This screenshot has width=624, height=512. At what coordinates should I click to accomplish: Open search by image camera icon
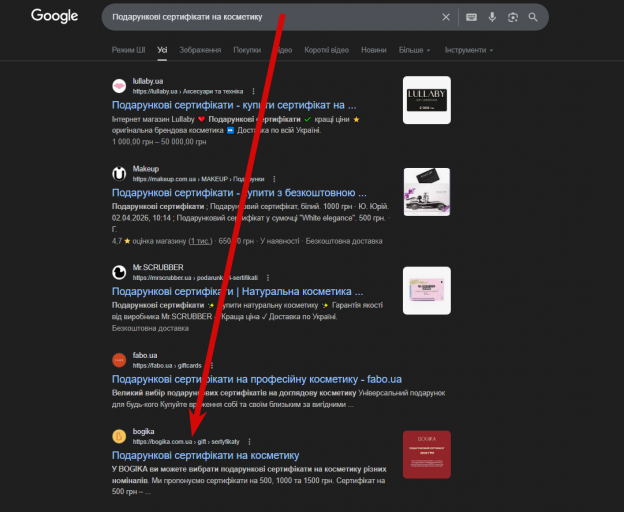(x=513, y=17)
